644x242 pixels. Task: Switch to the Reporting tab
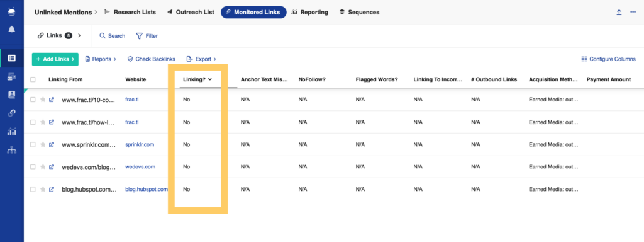309,13
